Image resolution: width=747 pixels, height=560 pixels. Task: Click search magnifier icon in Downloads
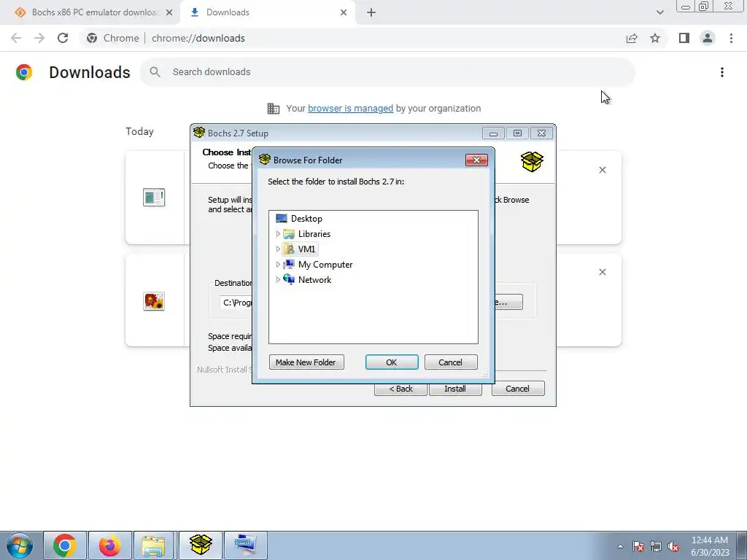(x=155, y=72)
